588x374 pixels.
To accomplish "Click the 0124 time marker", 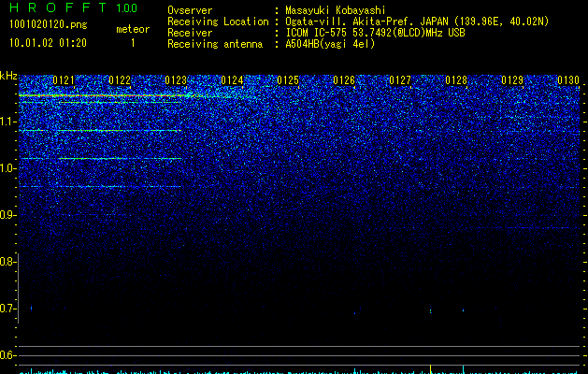I will (232, 80).
